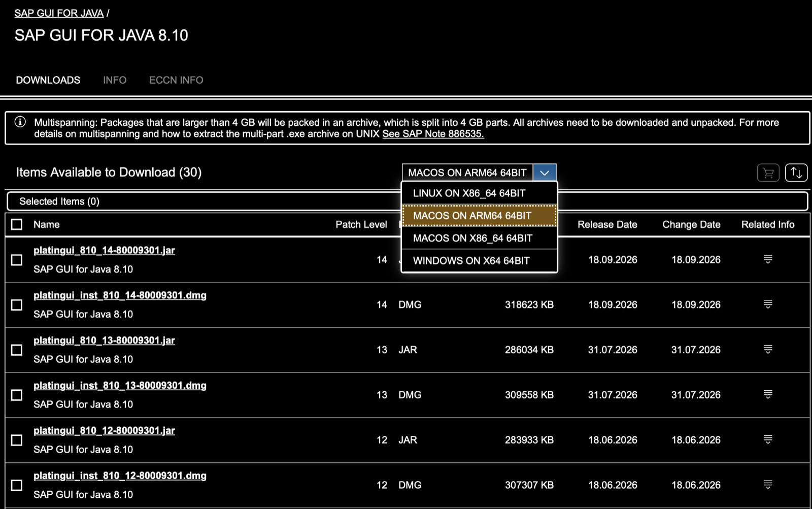The image size is (812, 509).
Task: Open related info for platingui_810_12 jar
Action: coord(768,439)
